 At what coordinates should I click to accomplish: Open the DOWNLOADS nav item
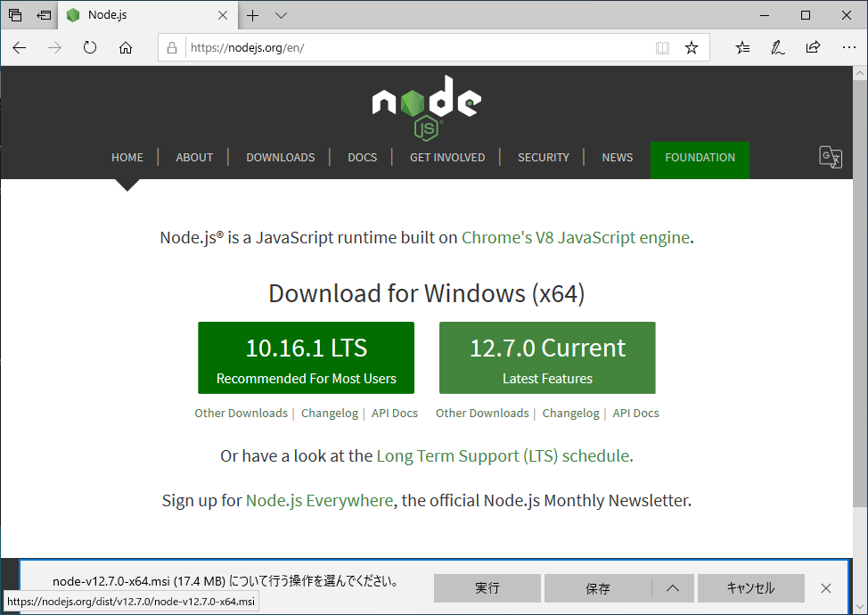pos(281,157)
